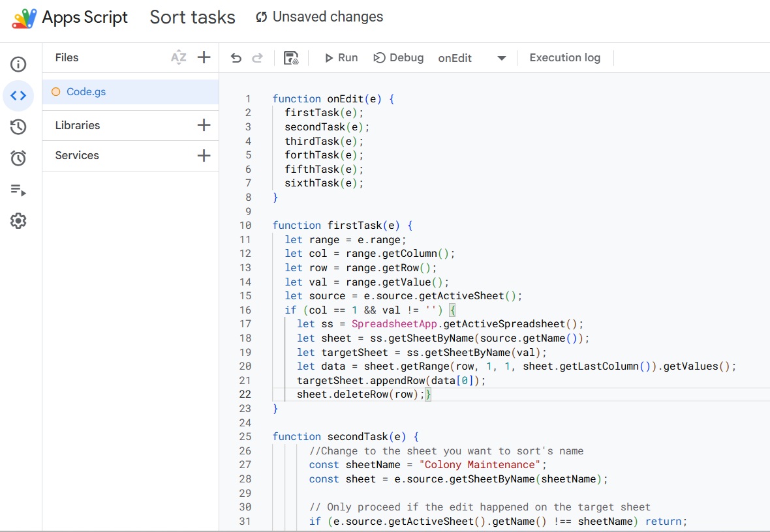
Task: Click line number 25 in gutter
Action: [x=245, y=437]
